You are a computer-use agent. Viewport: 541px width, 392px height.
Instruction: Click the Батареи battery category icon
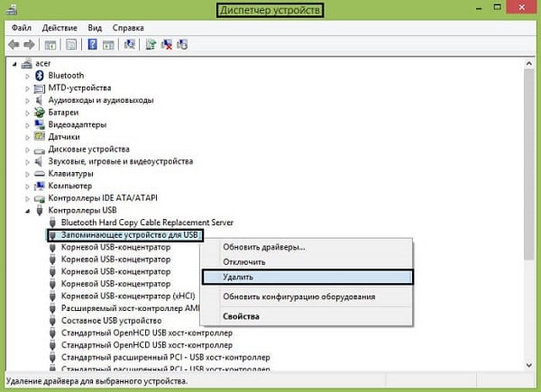pyautogui.click(x=39, y=113)
